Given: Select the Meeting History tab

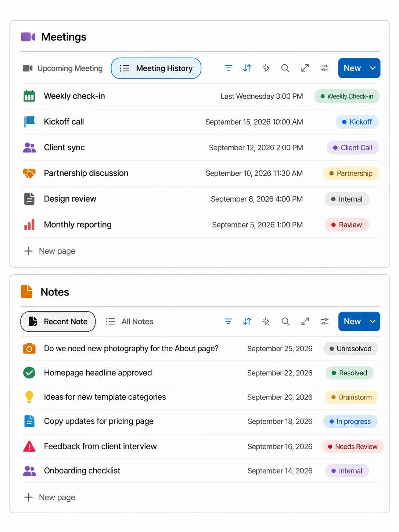Looking at the screenshot, I should point(156,68).
